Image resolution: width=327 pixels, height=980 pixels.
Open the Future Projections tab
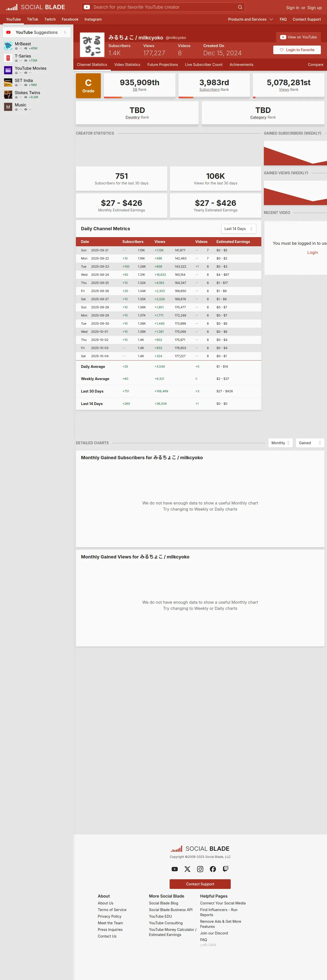pos(162,65)
